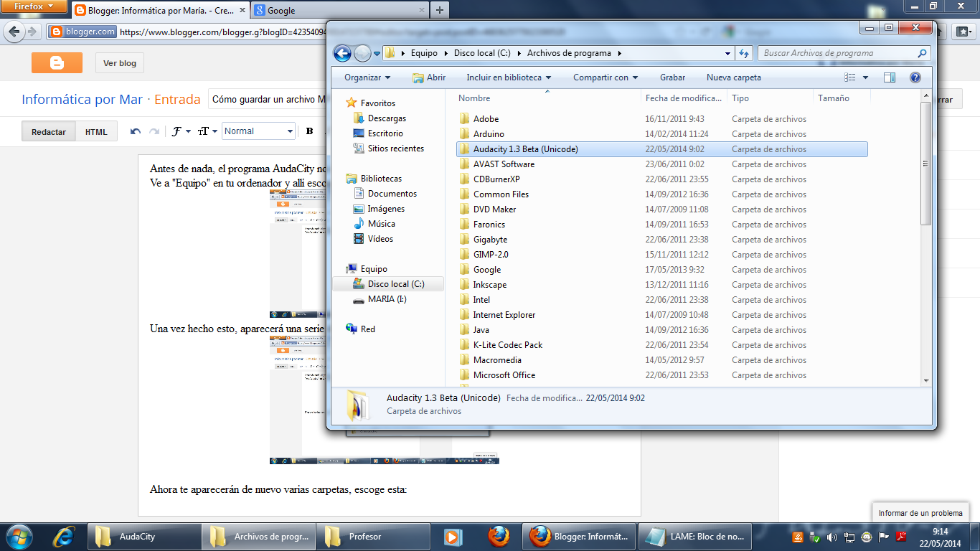Viewport: 980px width, 551px height.
Task: Switch to LAME Bloc de notas window
Action: [694, 536]
